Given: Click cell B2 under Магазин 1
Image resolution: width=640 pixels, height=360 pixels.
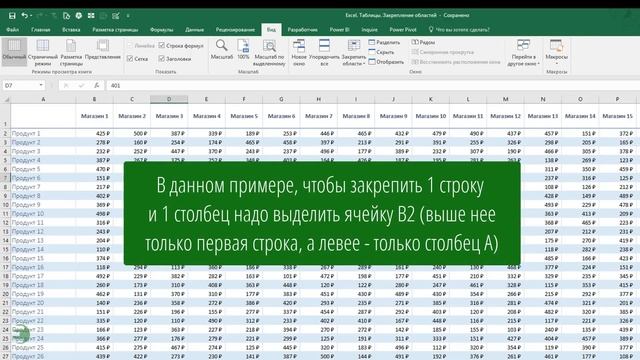Looking at the screenshot, I should tap(94, 133).
